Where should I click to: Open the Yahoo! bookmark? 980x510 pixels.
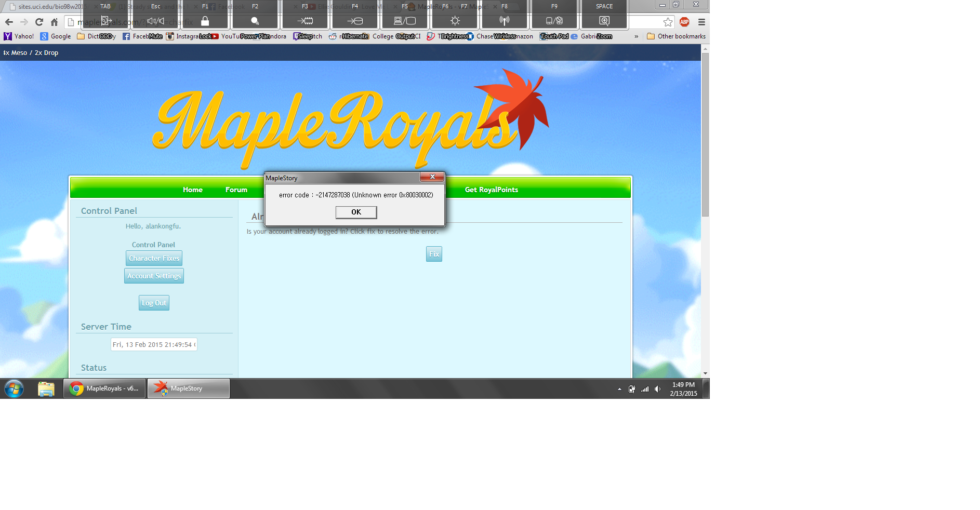[19, 36]
